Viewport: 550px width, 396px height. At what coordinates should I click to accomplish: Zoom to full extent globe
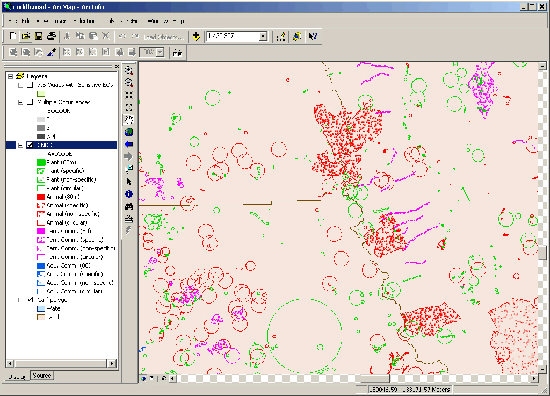[129, 132]
